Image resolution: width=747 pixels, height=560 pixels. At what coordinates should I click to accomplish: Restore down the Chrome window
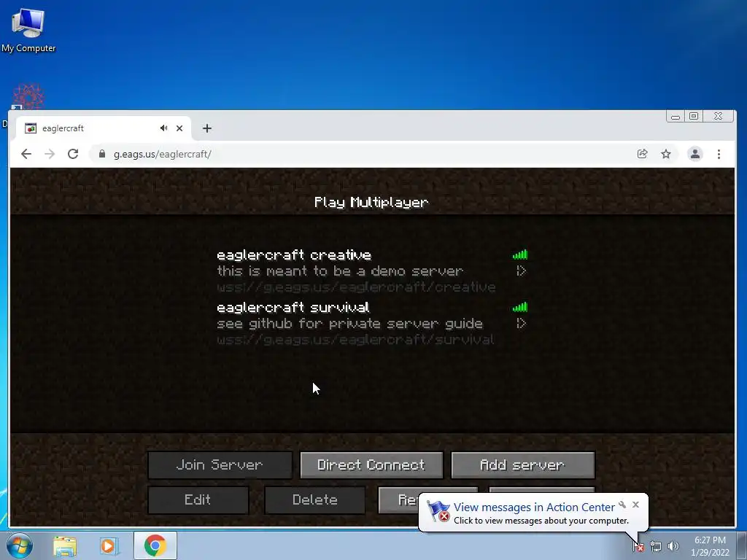pyautogui.click(x=694, y=116)
